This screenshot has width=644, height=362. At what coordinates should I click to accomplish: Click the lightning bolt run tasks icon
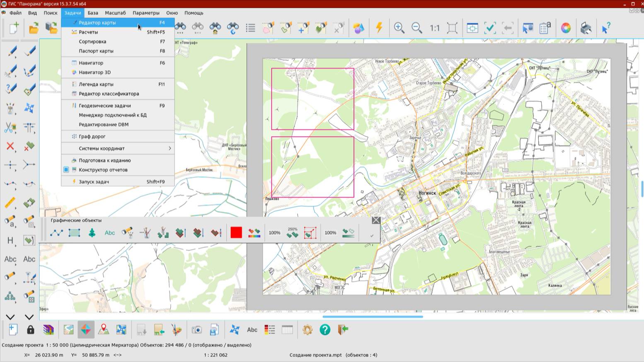[x=379, y=28]
